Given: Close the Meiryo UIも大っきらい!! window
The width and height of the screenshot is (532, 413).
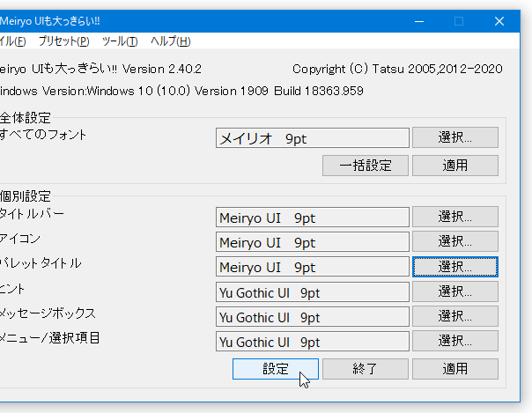Looking at the screenshot, I should [x=499, y=21].
